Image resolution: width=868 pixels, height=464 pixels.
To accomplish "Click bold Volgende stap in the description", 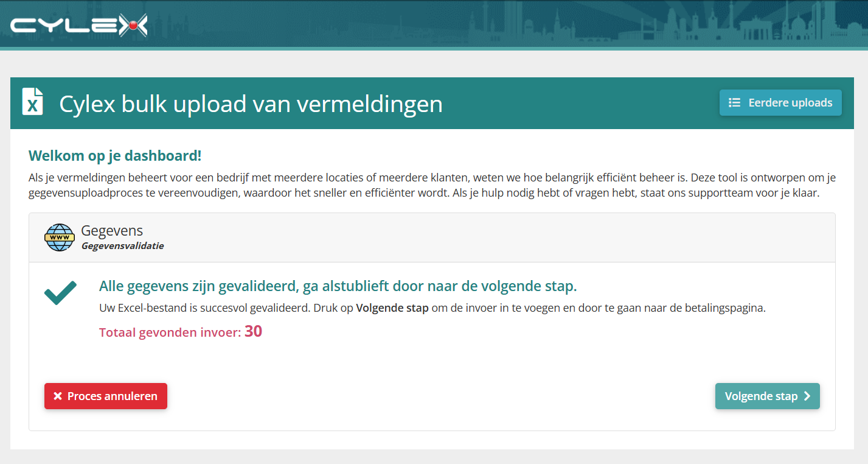I will coord(392,308).
